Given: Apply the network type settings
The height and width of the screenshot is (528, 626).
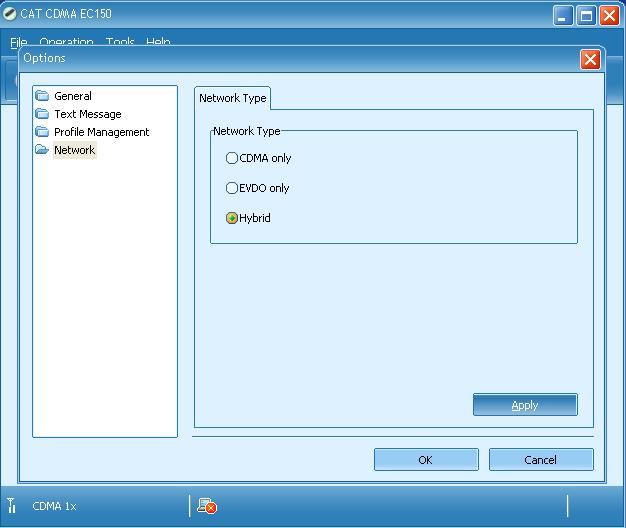Looking at the screenshot, I should 525,405.
